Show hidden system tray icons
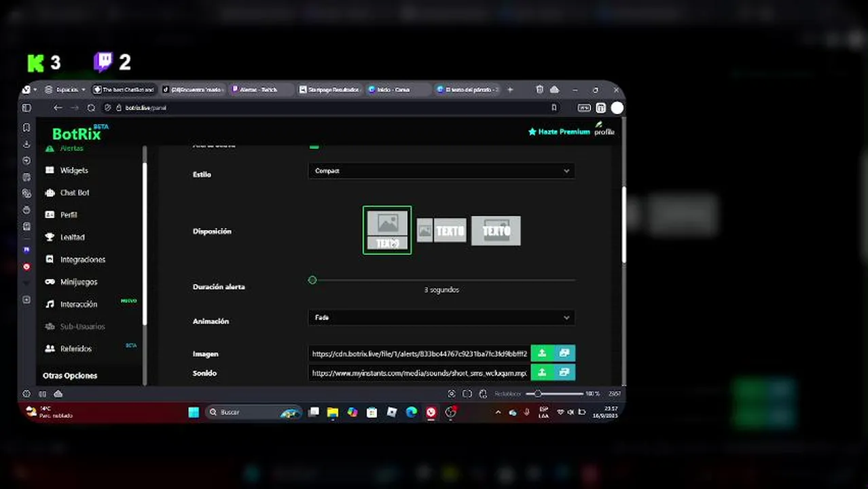868x489 pixels. pyautogui.click(x=498, y=412)
